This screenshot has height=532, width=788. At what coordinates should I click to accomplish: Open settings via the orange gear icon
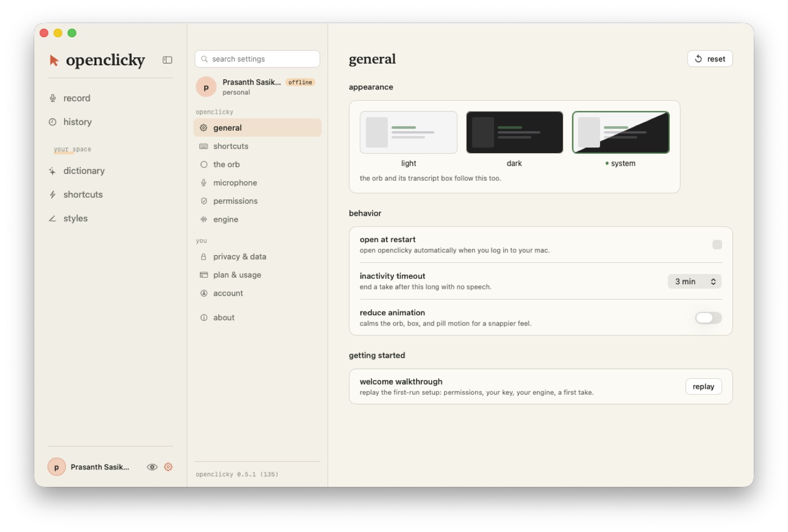click(x=168, y=467)
